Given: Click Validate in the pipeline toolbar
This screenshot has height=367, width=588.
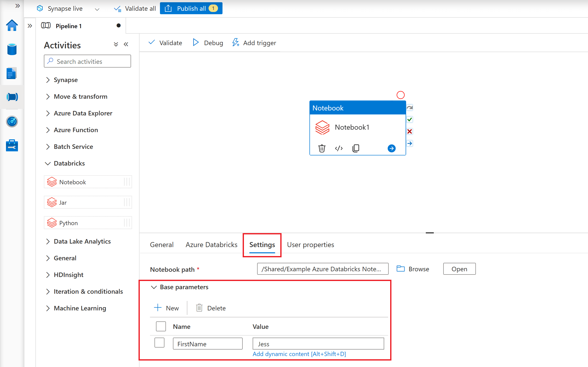Looking at the screenshot, I should click(x=165, y=43).
